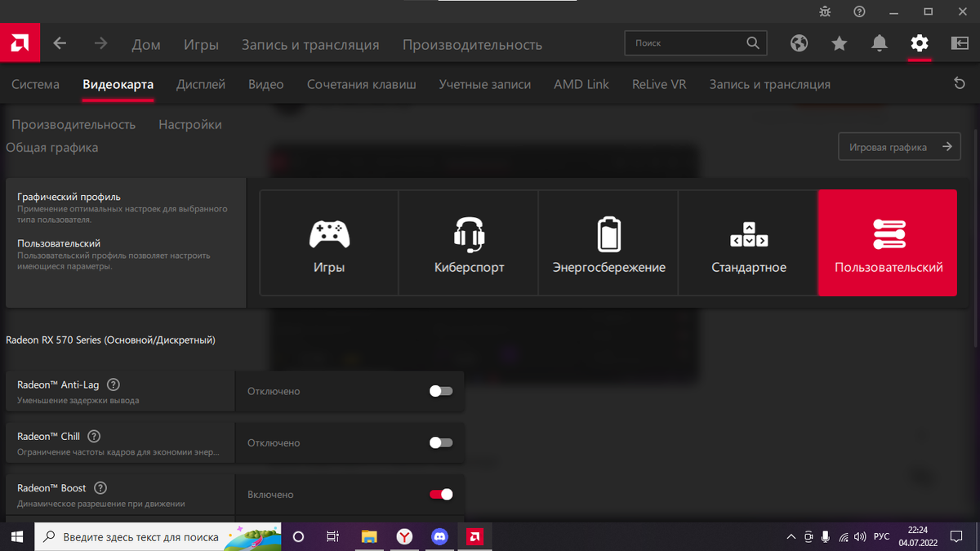Image resolution: width=980 pixels, height=551 pixels.
Task: Switch to the Дисплей tab
Action: point(201,84)
